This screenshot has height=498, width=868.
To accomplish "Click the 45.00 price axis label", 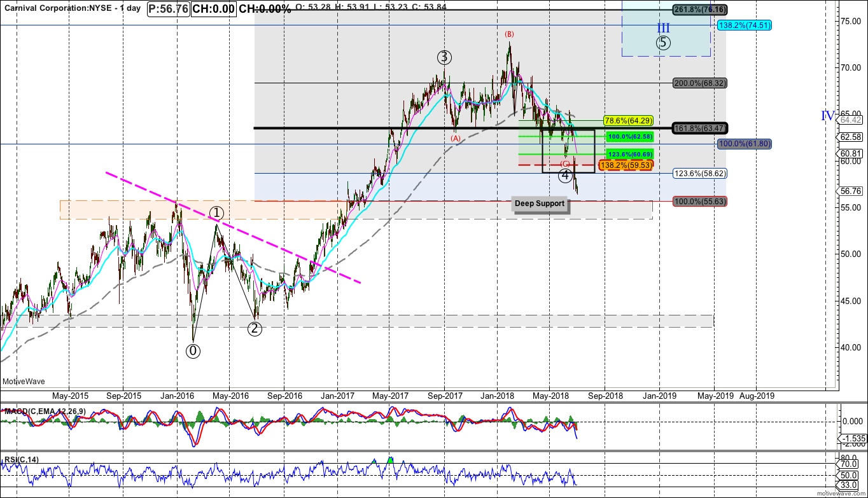I will (851, 301).
